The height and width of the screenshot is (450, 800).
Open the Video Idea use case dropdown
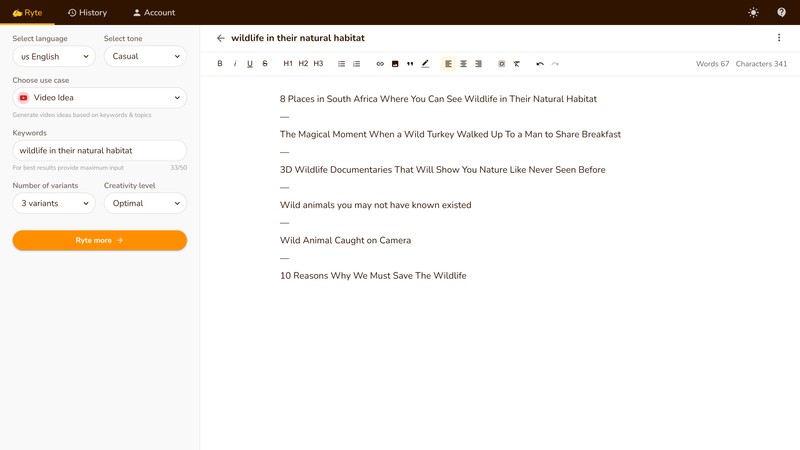pos(99,98)
